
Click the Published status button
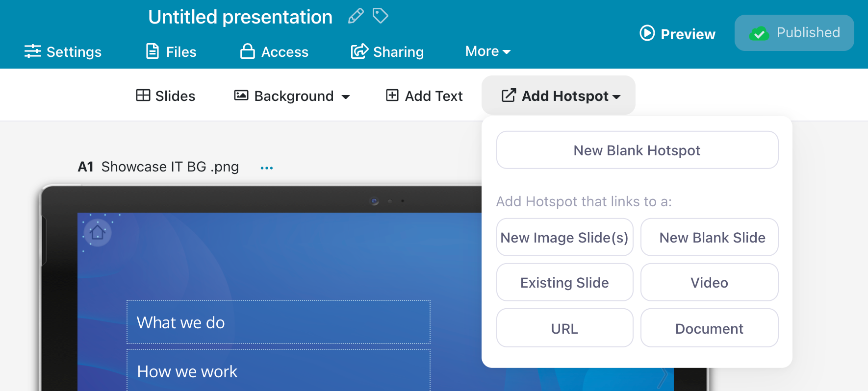(x=794, y=33)
